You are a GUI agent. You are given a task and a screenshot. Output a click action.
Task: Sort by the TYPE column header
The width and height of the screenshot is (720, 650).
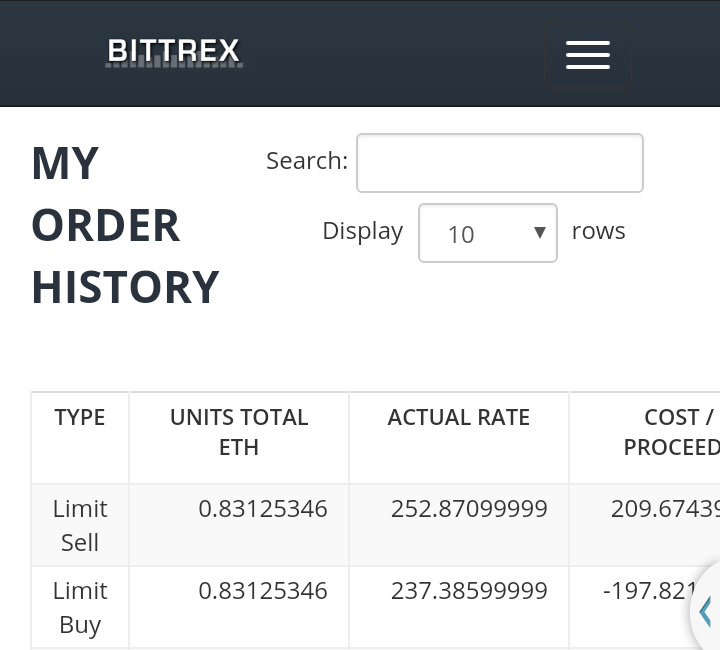click(x=80, y=418)
